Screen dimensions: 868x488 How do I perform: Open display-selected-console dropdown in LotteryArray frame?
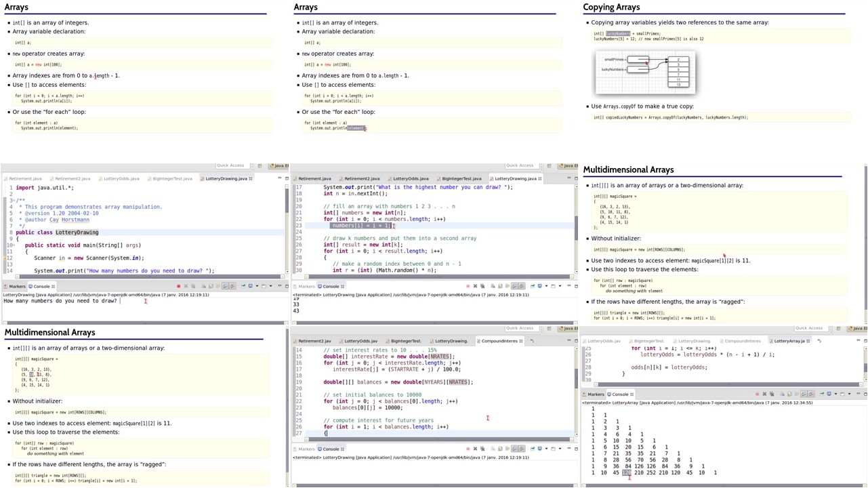(x=835, y=394)
